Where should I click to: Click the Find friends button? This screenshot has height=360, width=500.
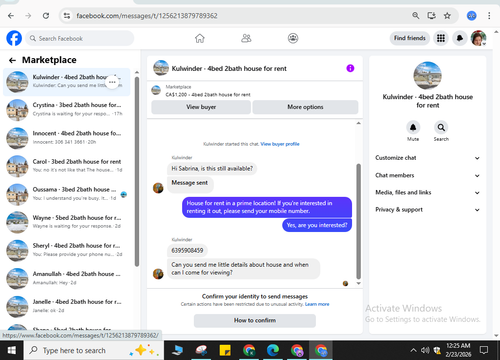click(410, 38)
